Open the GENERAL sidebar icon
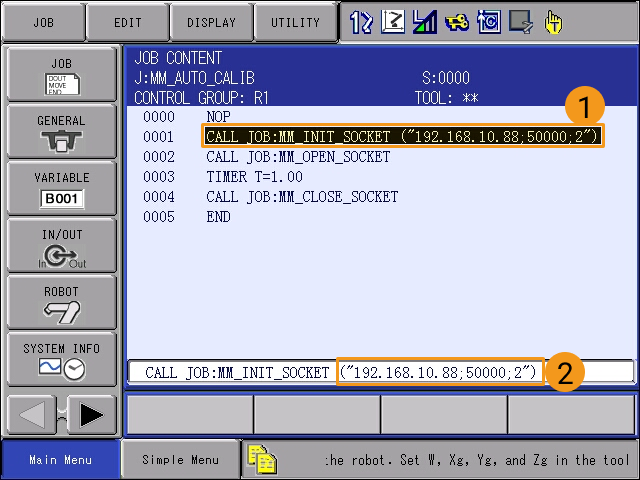 (x=62, y=131)
